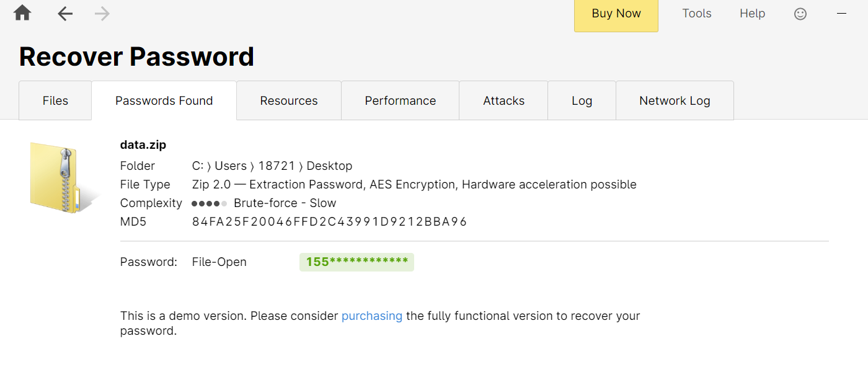View the Network Log tab
This screenshot has height=380, width=868.
(675, 101)
